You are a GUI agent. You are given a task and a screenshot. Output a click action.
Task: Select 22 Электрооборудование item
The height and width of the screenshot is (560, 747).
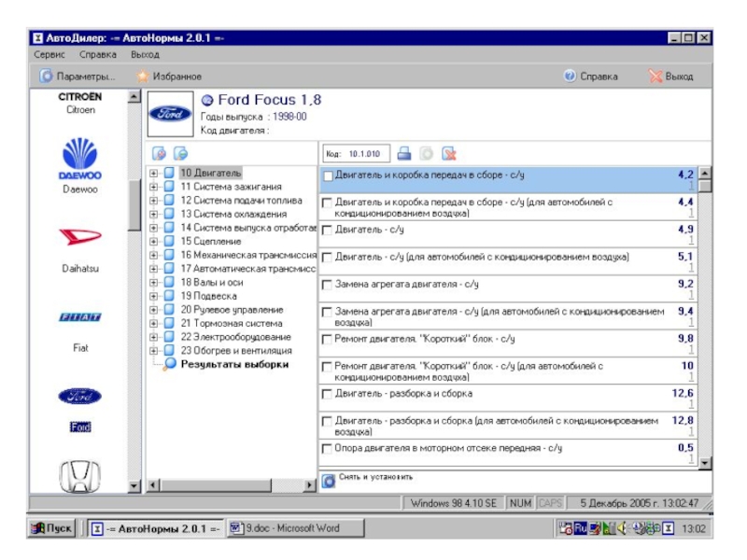[x=236, y=337]
